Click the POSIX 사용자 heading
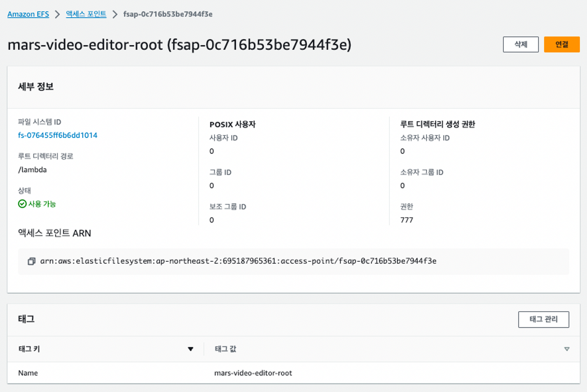Image resolution: width=587 pixels, height=392 pixels. 232,124
